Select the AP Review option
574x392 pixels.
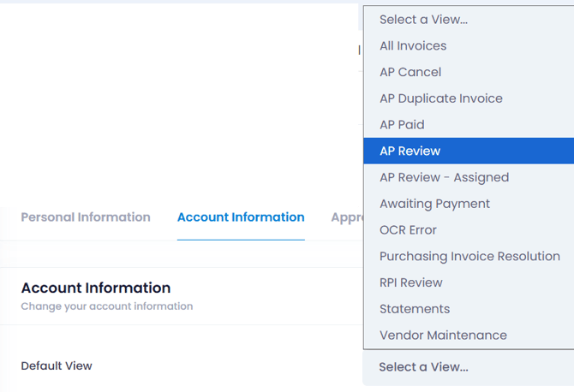[410, 151]
